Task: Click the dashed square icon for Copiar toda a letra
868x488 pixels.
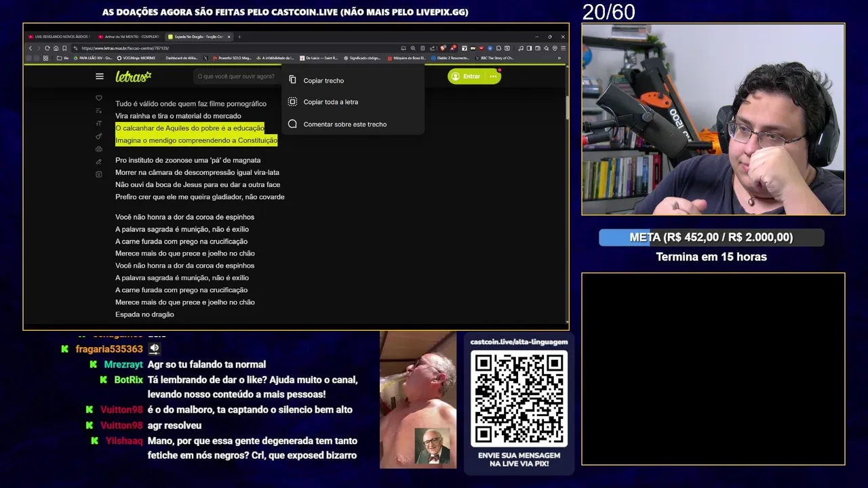Action: pyautogui.click(x=292, y=102)
